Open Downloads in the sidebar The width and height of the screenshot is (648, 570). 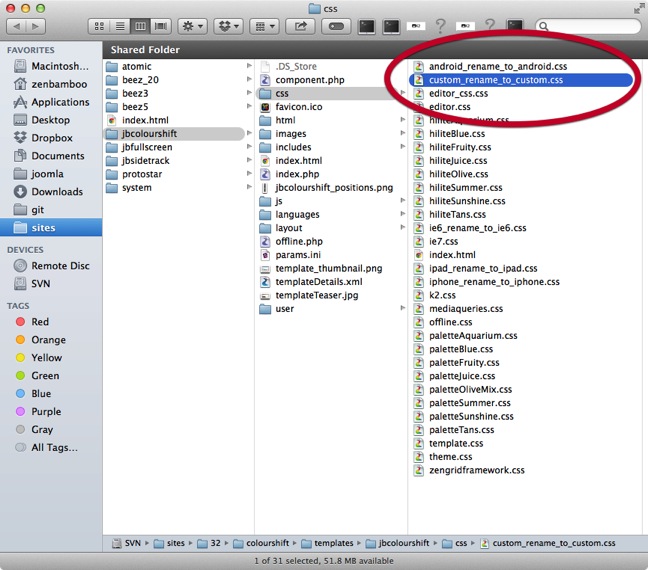pos(48,192)
